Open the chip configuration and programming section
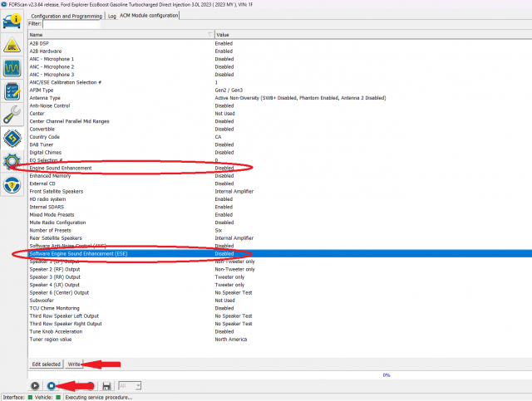Viewport: 532px width, 401px height. [12, 138]
